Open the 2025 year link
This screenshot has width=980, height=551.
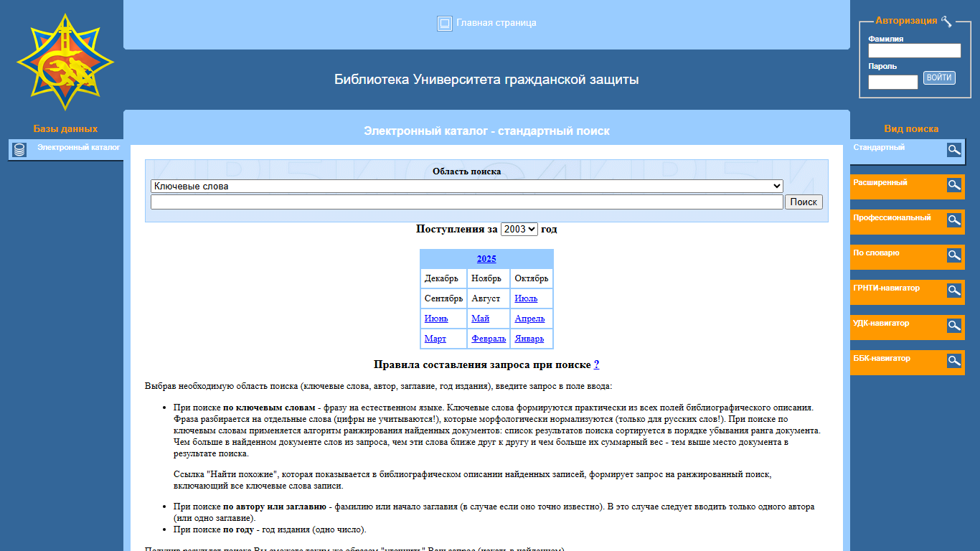486,259
